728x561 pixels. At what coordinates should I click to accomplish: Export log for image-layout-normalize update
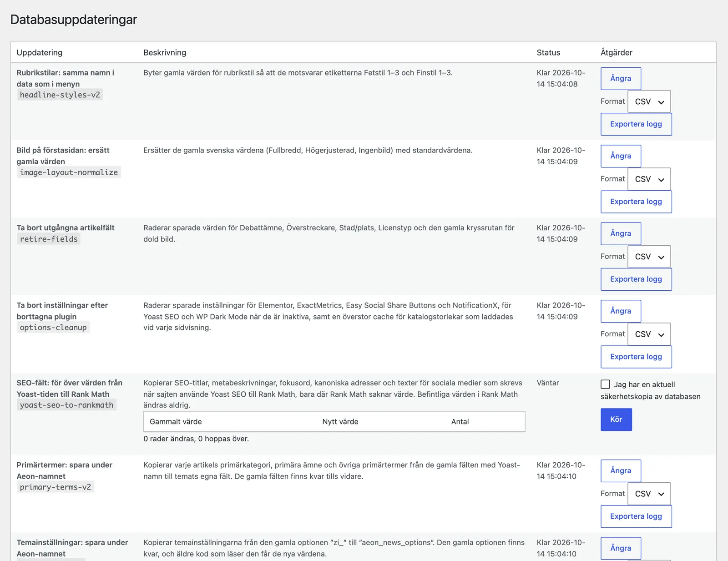pos(636,202)
